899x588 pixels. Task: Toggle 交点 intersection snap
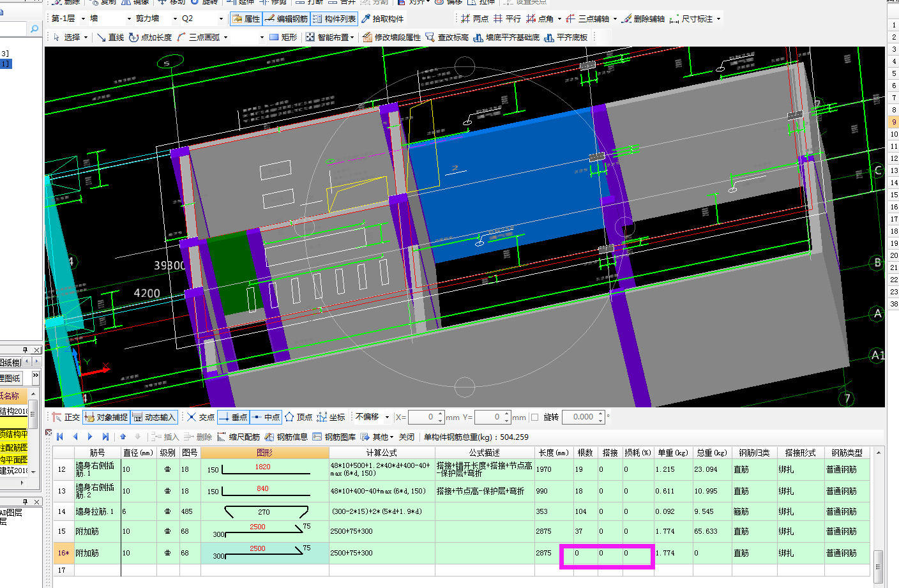[x=200, y=417]
